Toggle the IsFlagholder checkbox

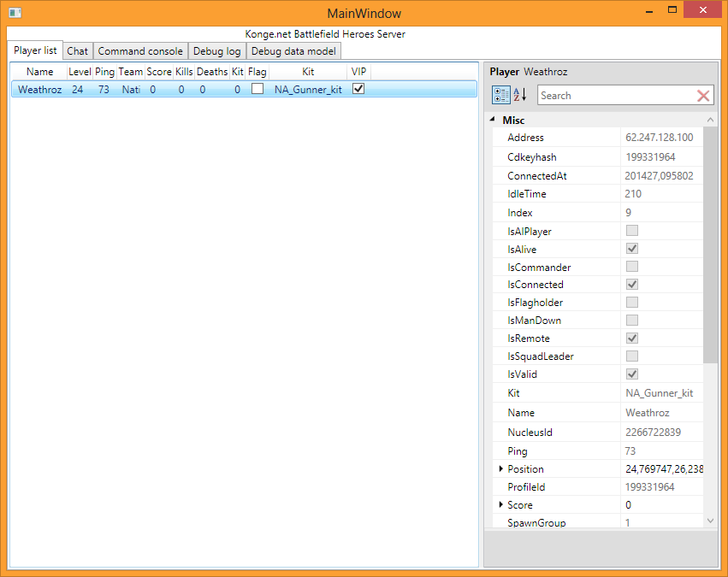[x=632, y=303]
